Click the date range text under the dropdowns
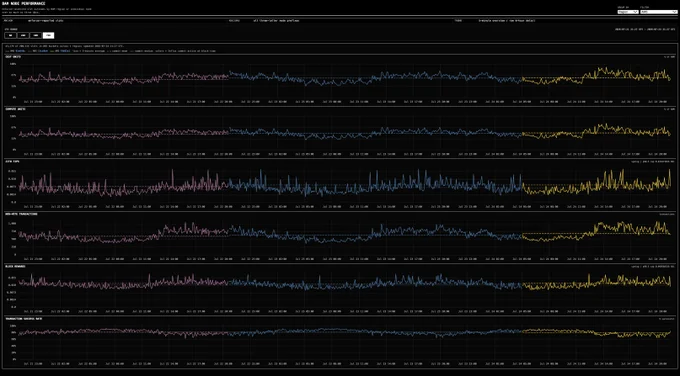The image size is (680, 376). coord(646,29)
